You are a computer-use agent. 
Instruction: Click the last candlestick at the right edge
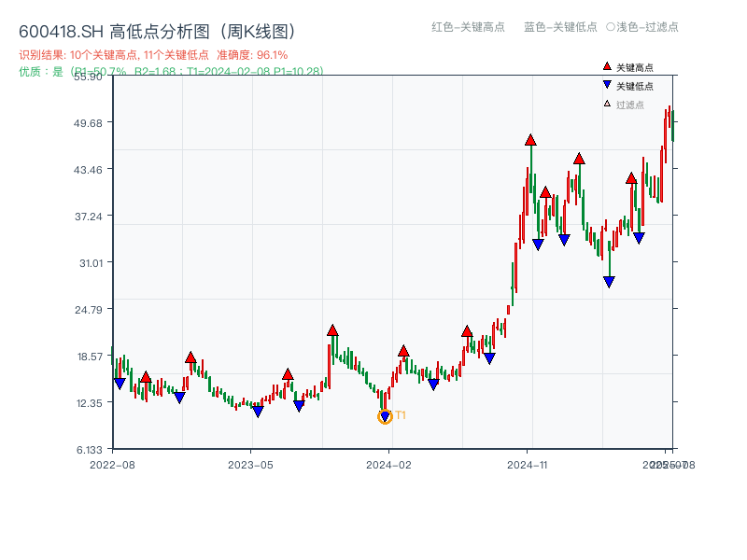(672, 126)
